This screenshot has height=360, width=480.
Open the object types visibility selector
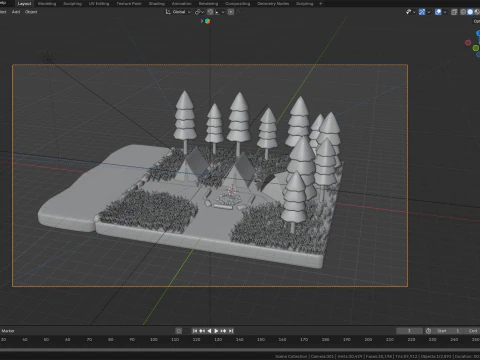pyautogui.click(x=408, y=12)
